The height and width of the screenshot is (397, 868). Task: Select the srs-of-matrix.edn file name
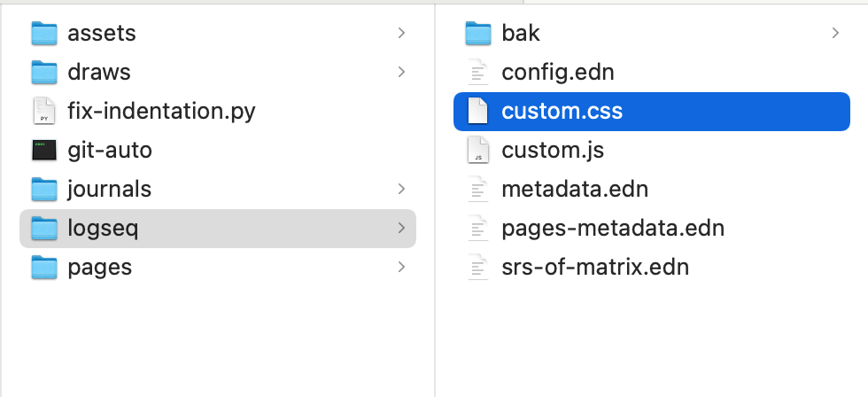click(x=595, y=267)
